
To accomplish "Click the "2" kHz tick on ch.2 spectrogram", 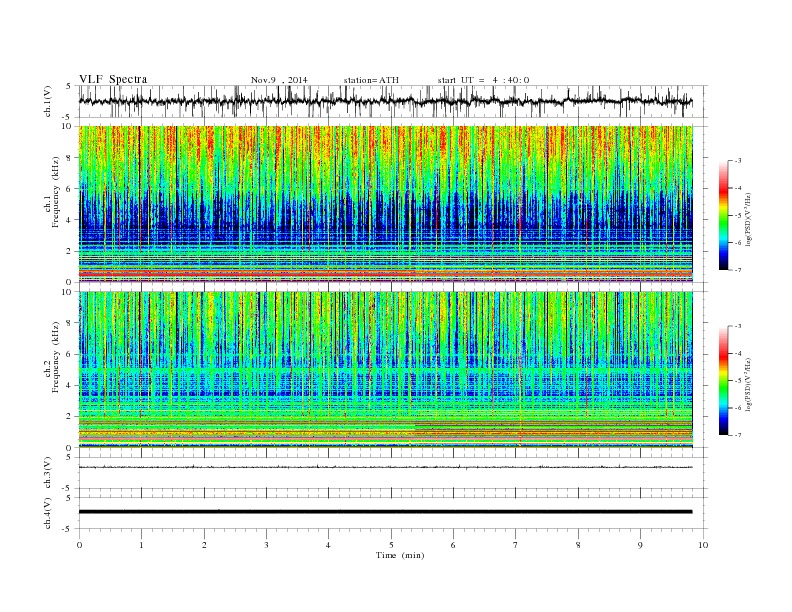I will coord(70,417).
